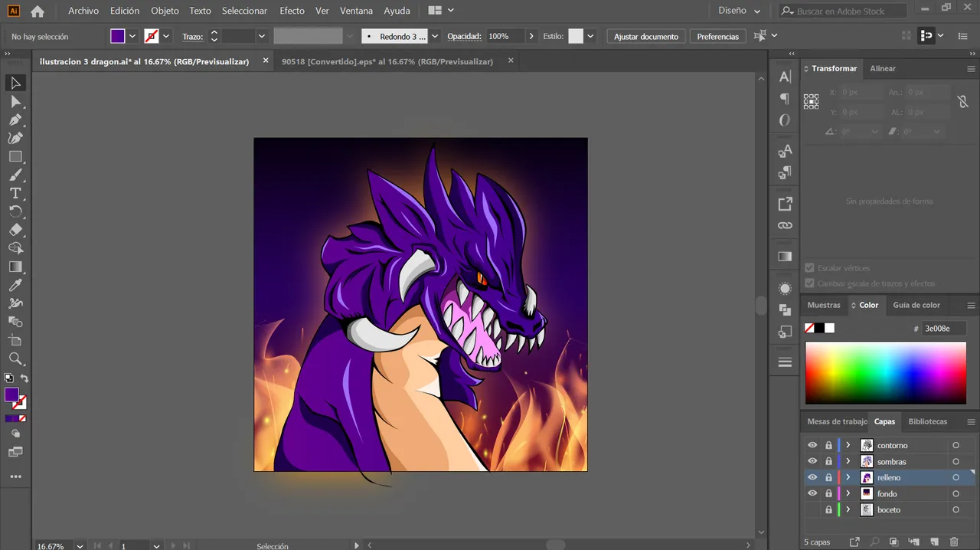Viewport: 980px width, 550px height.
Task: Swap fill and stroke colors
Action: coord(24,378)
